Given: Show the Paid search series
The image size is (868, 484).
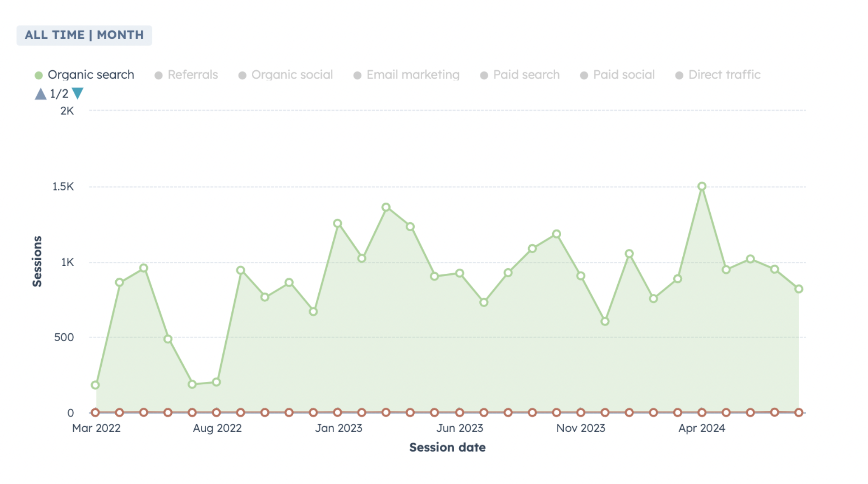Looking at the screenshot, I should click(526, 75).
